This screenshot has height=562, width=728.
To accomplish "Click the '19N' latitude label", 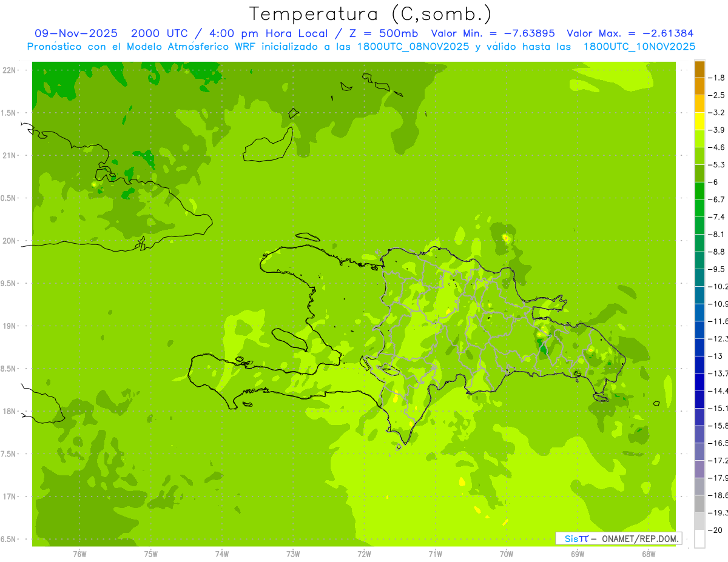I will click(9, 326).
